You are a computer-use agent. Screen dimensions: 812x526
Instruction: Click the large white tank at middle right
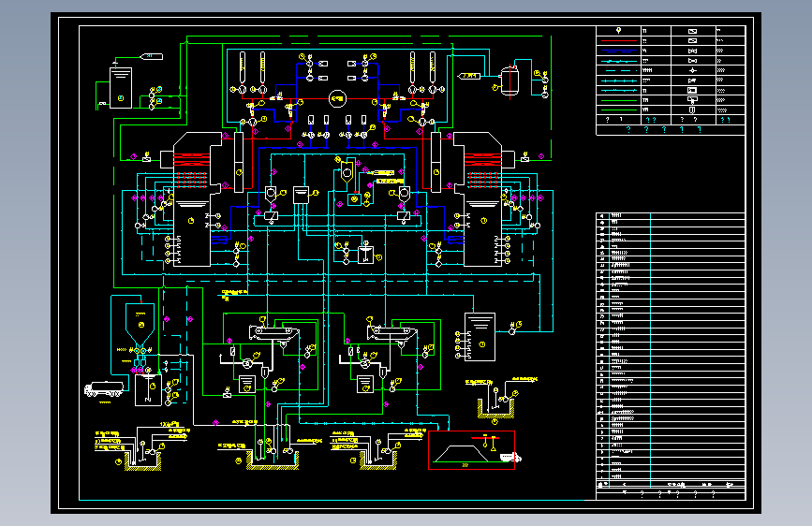[x=480, y=337]
